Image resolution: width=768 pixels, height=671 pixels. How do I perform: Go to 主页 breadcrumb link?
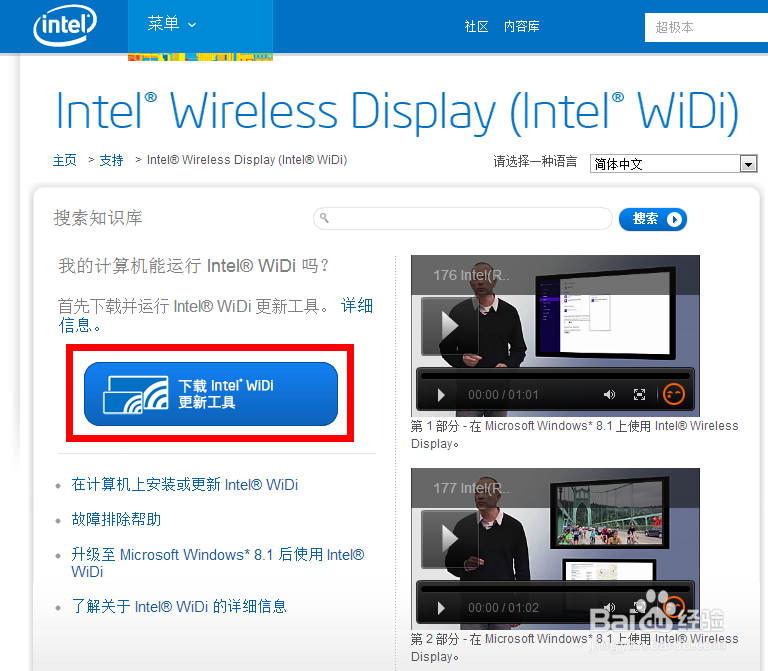(65, 160)
